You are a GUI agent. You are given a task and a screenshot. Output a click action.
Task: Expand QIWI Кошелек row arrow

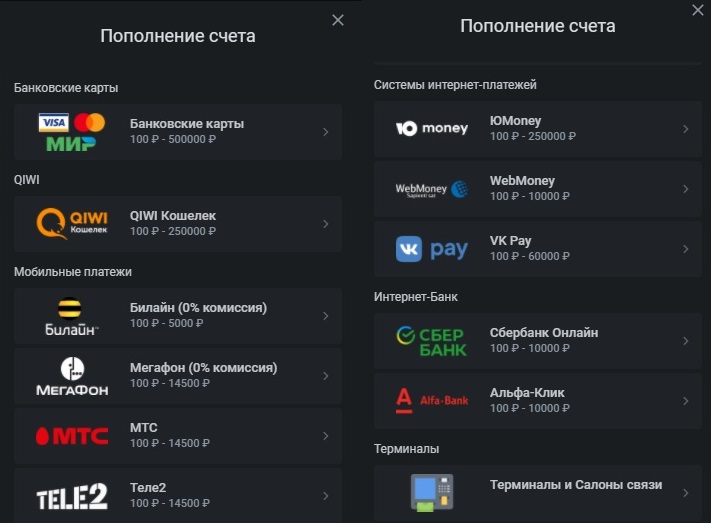coord(326,223)
